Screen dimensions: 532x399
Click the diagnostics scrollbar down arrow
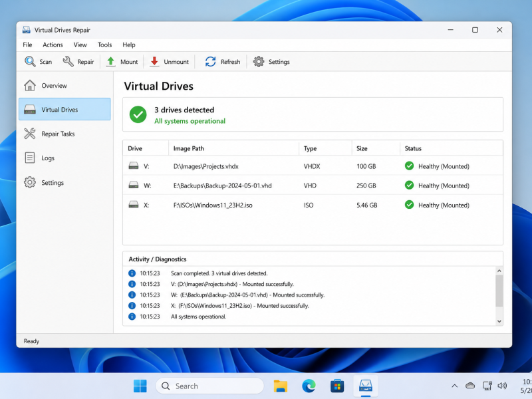click(x=499, y=321)
